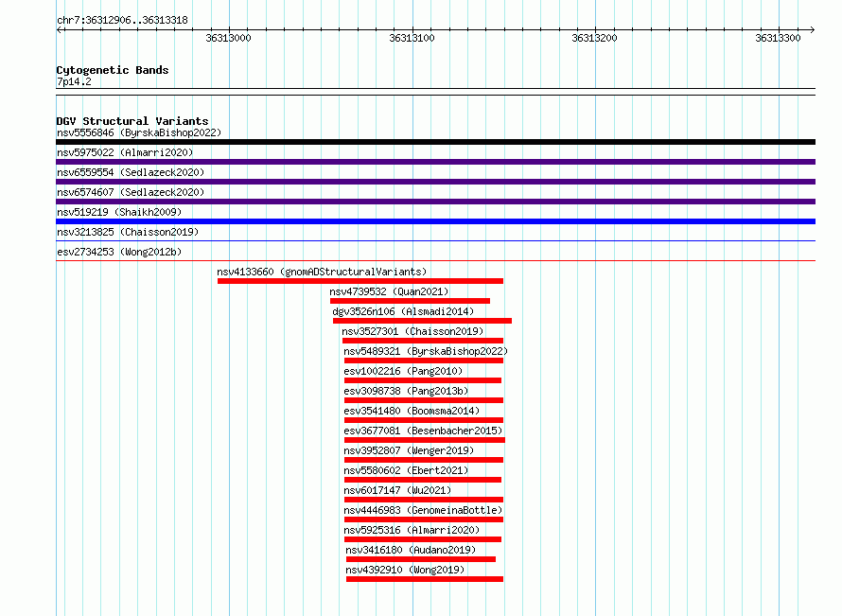Click the red bar under esv3541480
This screenshot has height=616, width=842.
coord(424,420)
